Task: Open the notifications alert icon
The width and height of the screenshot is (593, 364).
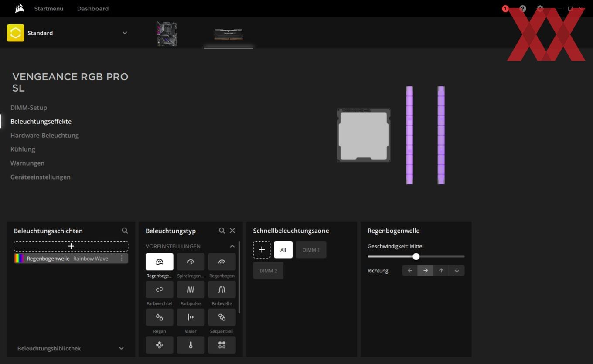Action: click(505, 9)
